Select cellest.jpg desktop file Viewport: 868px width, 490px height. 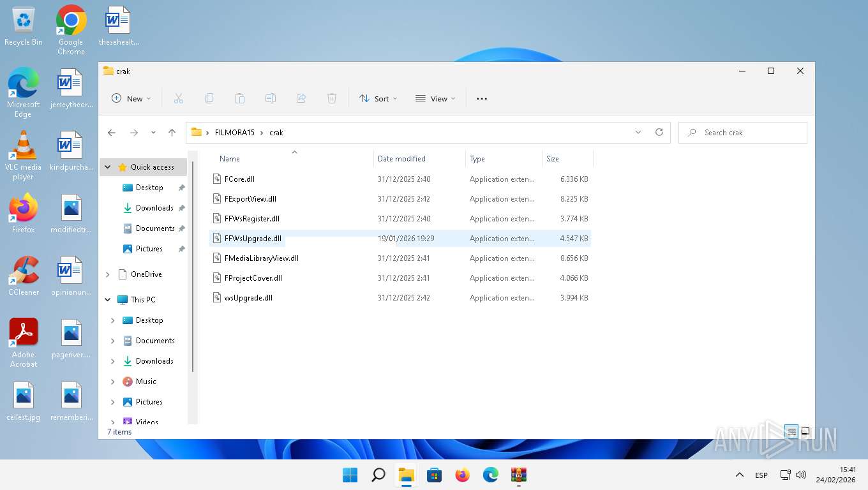23,402
